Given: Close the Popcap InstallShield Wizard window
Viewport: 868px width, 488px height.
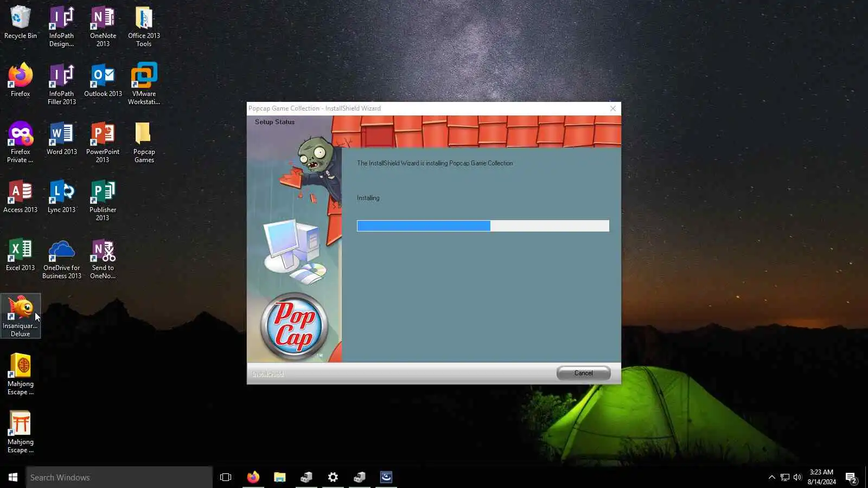Looking at the screenshot, I should coord(613,108).
